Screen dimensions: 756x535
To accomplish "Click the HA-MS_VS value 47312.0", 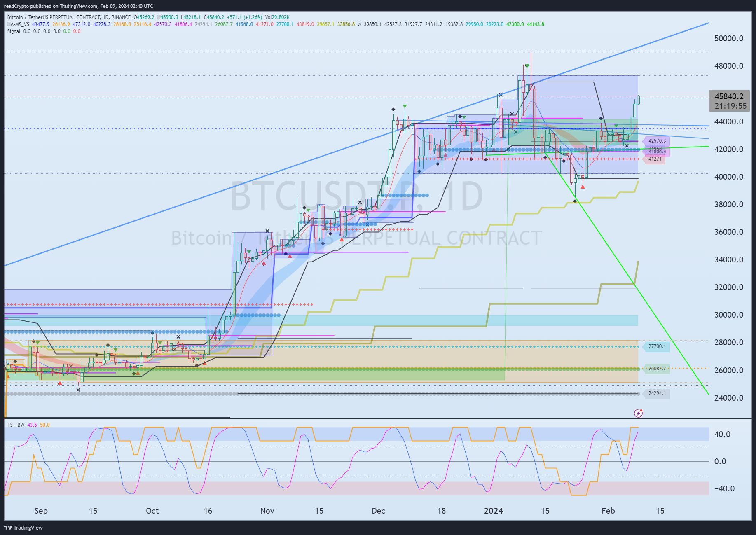I will (x=82, y=24).
